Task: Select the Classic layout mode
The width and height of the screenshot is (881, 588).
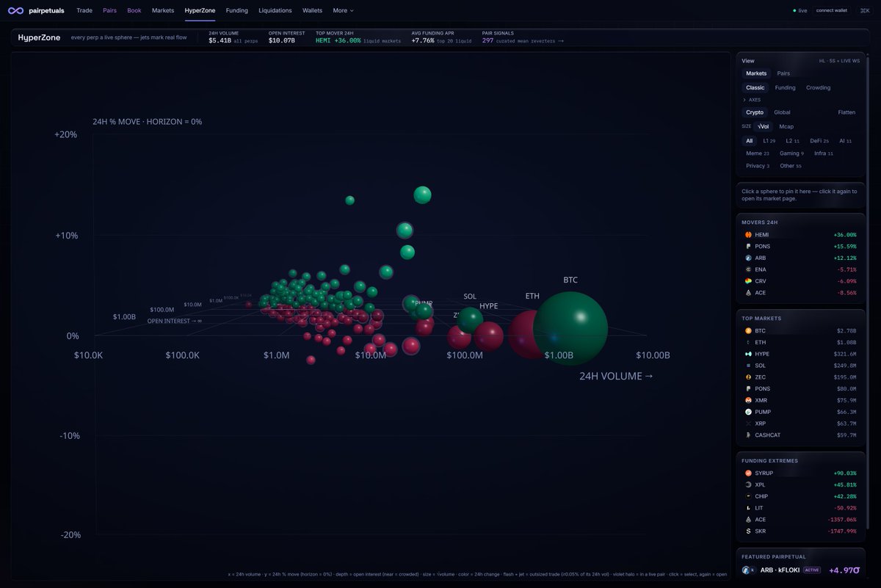Action: (x=755, y=87)
